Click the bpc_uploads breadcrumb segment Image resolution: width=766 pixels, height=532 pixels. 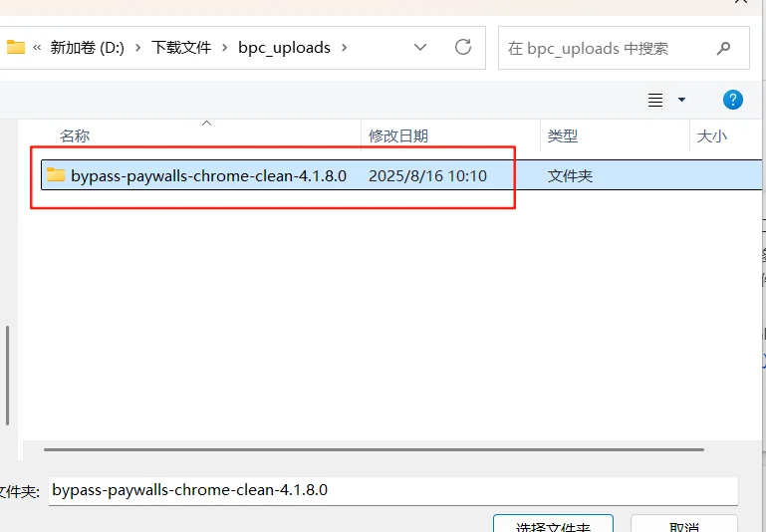click(x=284, y=48)
